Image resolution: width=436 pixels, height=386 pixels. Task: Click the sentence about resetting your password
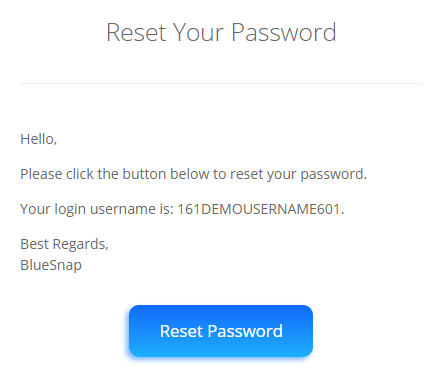[193, 174]
